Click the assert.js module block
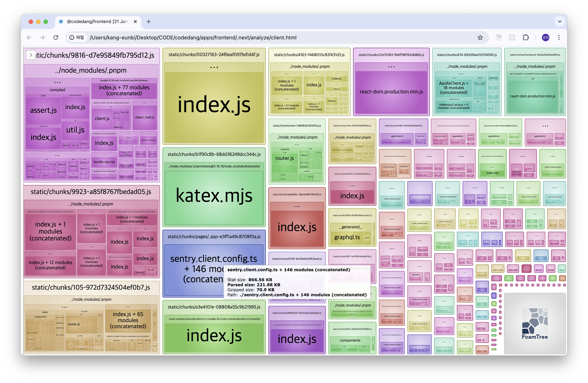 pyautogui.click(x=43, y=110)
